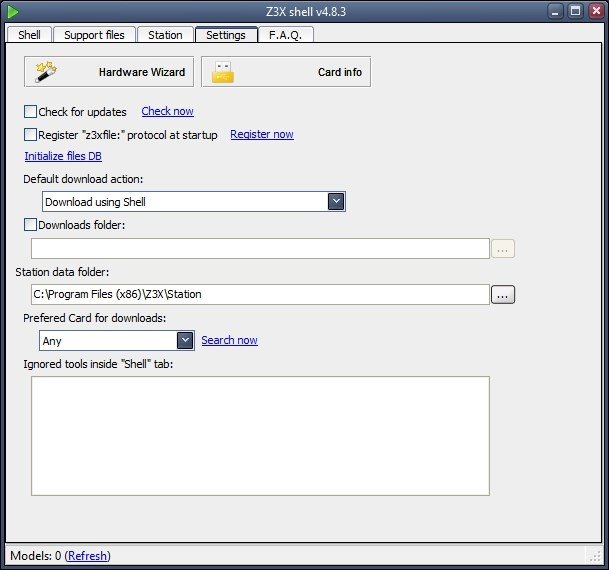Click the Hardware Wizard button label
The height and width of the screenshot is (570, 609).
(142, 72)
